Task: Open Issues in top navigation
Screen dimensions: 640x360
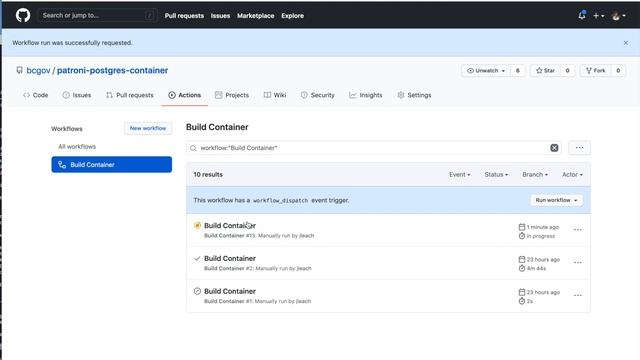Action: [x=220, y=16]
